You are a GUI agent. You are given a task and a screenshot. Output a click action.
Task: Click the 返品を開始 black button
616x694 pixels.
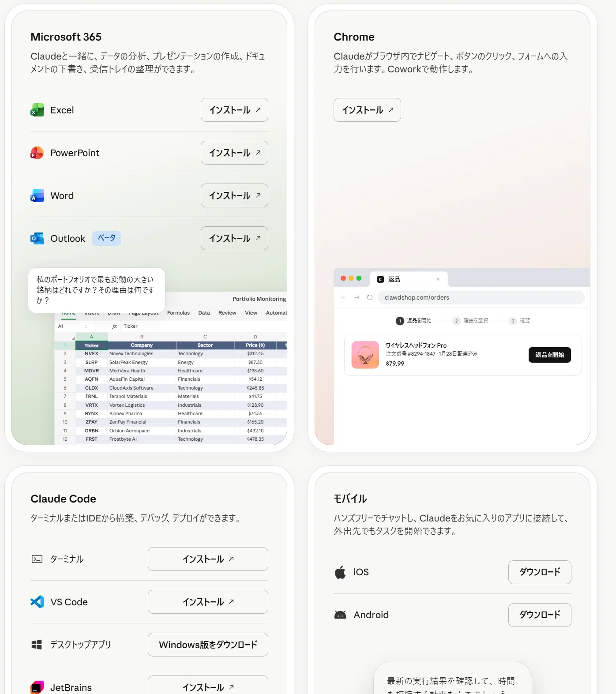[x=550, y=355]
